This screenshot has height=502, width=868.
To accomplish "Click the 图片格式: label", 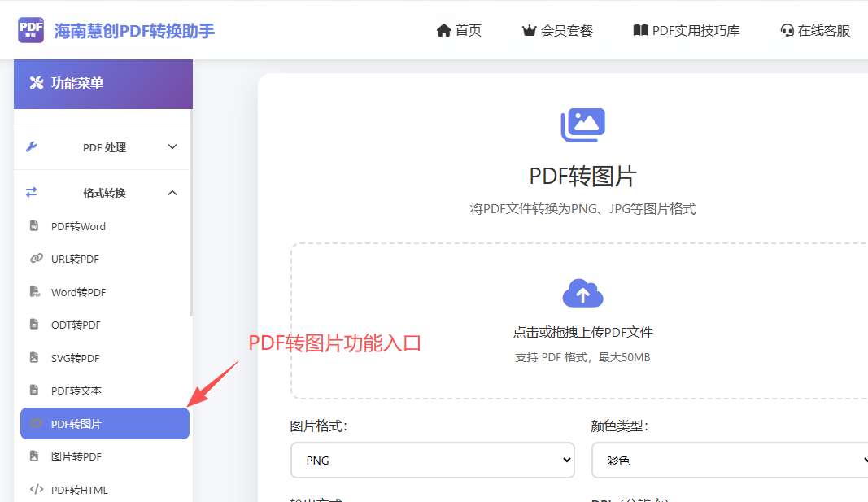I will tap(318, 426).
